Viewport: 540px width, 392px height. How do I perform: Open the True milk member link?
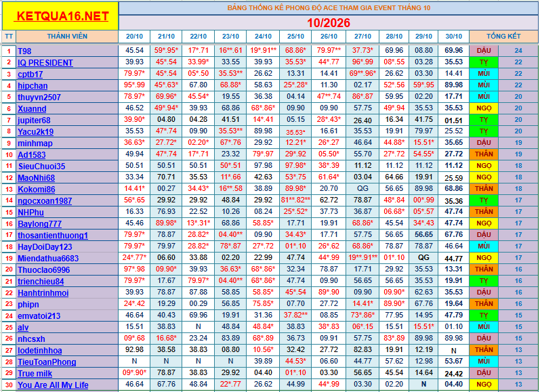[35, 374]
